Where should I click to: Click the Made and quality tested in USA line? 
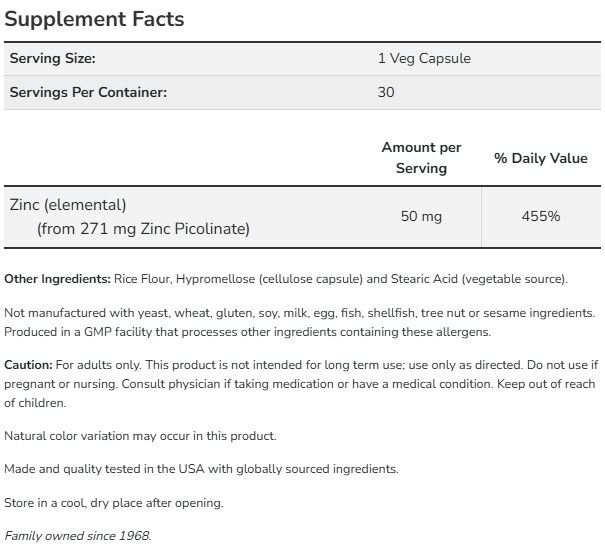(x=201, y=469)
